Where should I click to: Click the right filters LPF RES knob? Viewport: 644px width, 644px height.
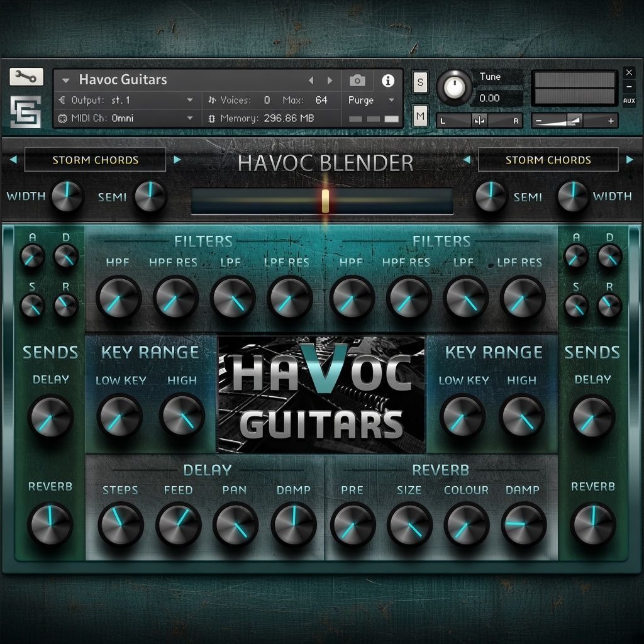[x=523, y=297]
